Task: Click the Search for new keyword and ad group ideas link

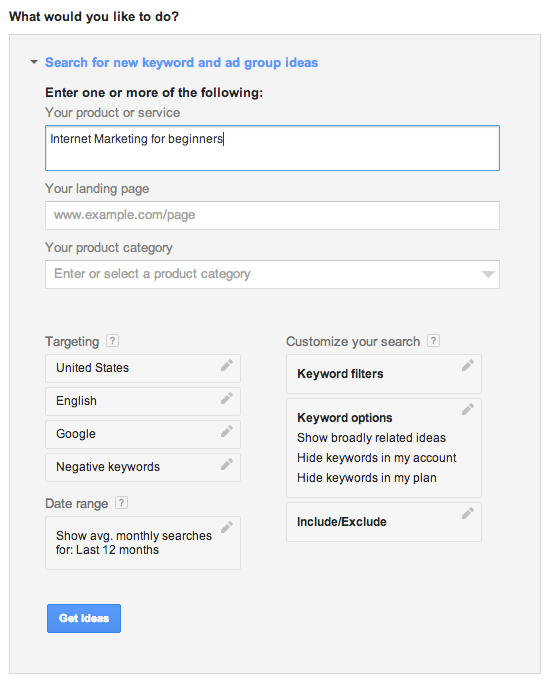Action: point(182,63)
